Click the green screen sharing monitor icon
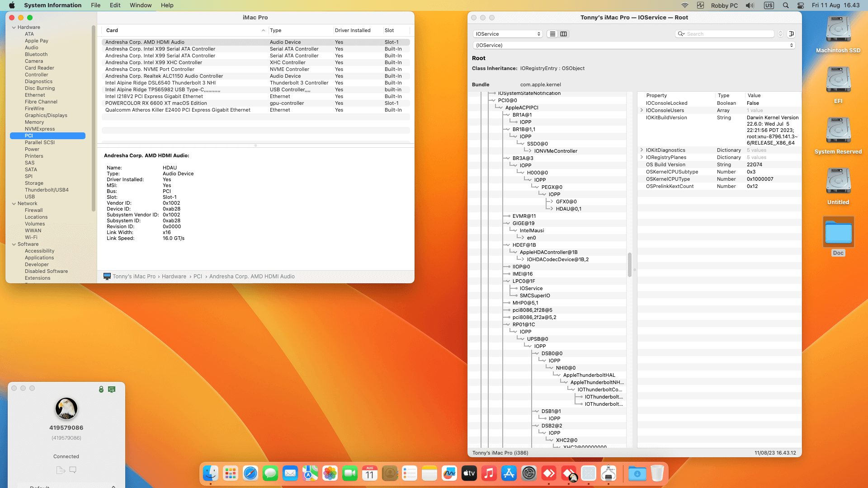The height and width of the screenshot is (488, 868). 112,389
